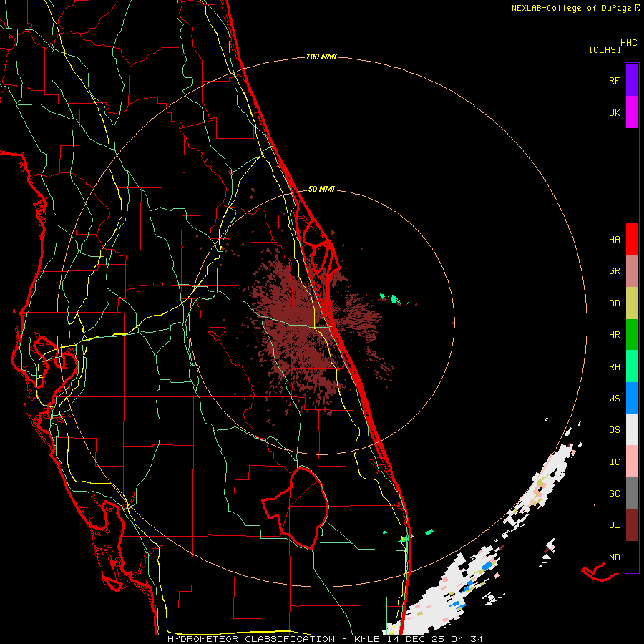Click the RA legend label
This screenshot has height=644, width=644.
[614, 366]
